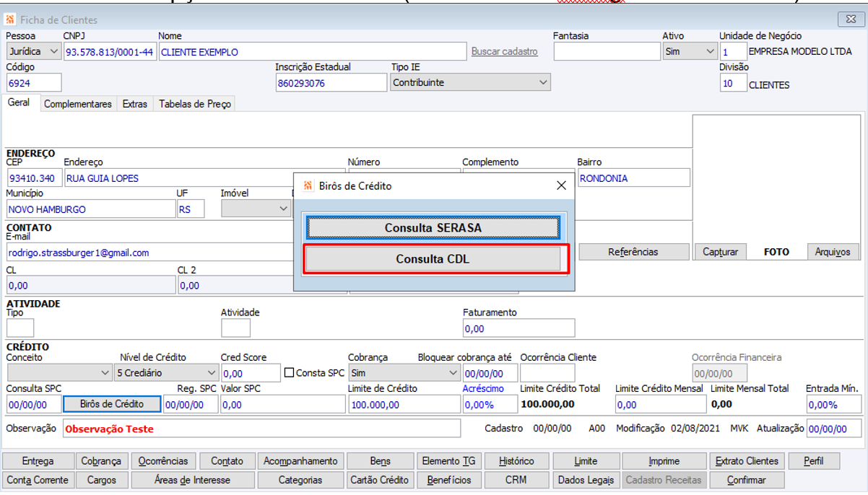This screenshot has height=495, width=868.
Task: Tick the Consta SPC checkbox
Action: [289, 373]
